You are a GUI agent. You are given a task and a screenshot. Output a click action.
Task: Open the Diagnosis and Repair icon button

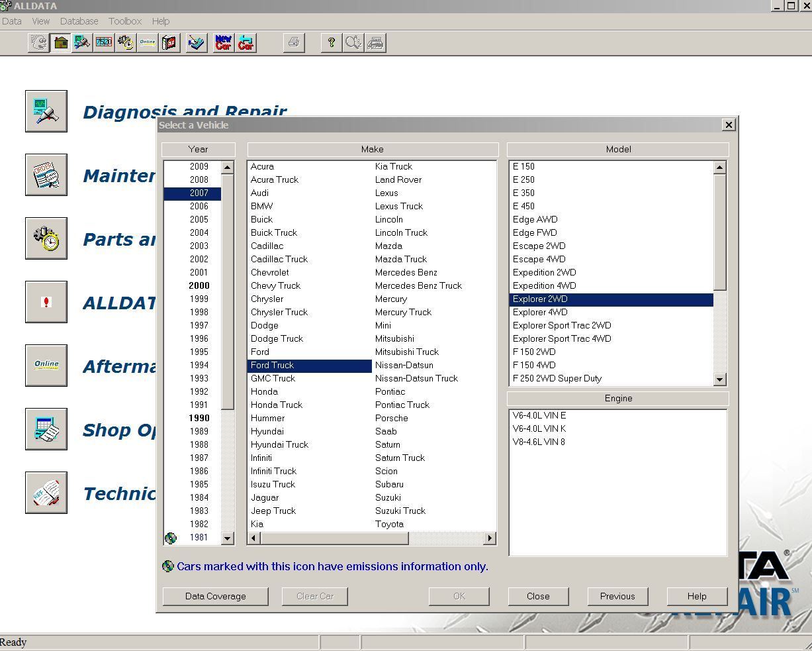(x=46, y=111)
